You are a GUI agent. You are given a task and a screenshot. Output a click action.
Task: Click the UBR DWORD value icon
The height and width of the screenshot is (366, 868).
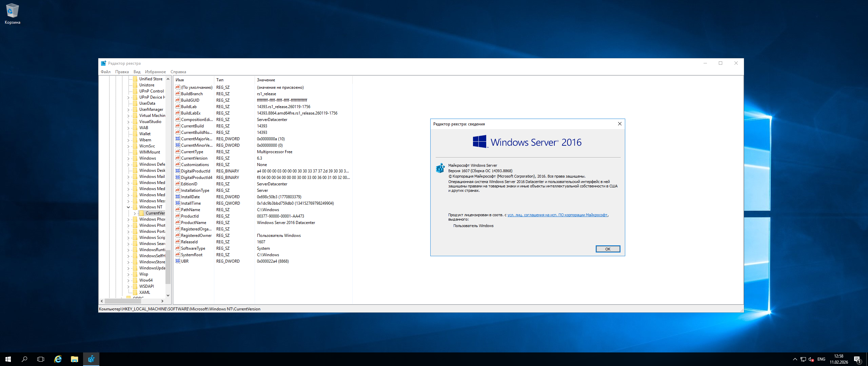[x=177, y=261]
